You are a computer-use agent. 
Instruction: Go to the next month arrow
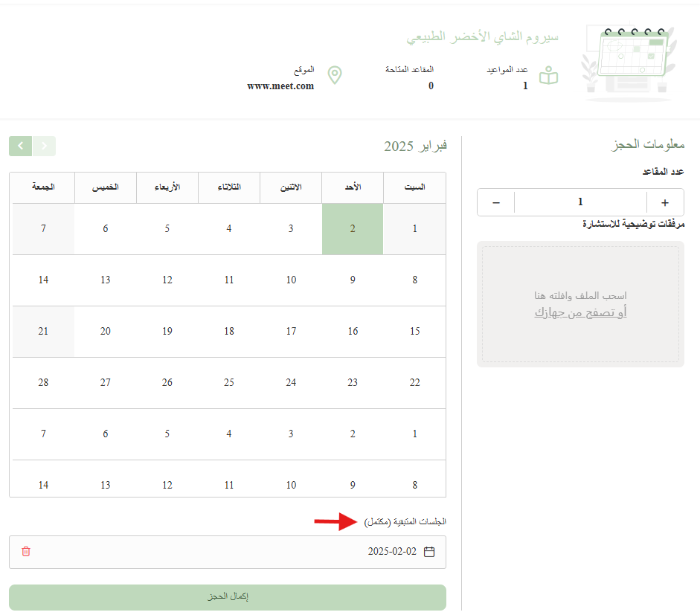pos(21,146)
